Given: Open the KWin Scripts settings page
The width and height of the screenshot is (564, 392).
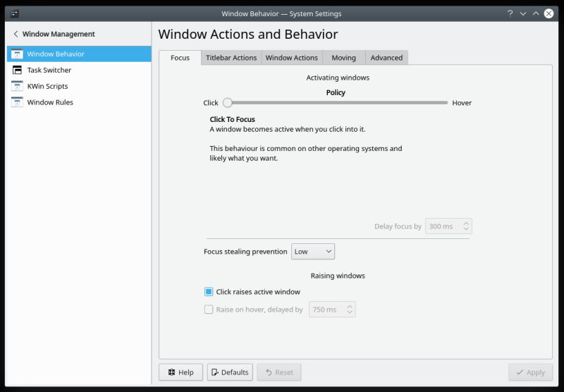Looking at the screenshot, I should pos(79,86).
